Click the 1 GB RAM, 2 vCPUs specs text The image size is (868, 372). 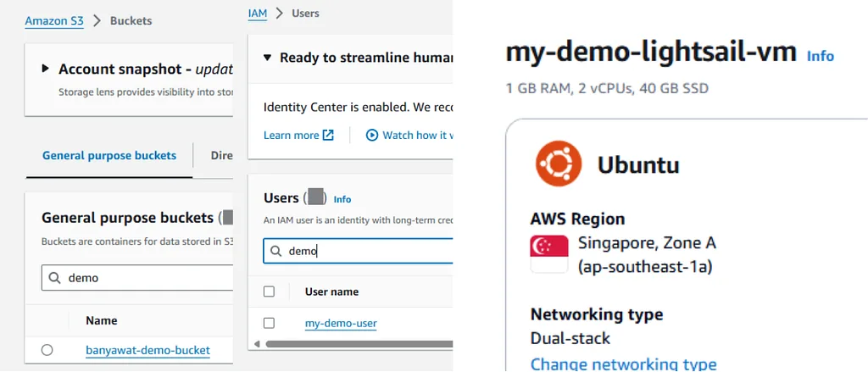click(x=607, y=89)
